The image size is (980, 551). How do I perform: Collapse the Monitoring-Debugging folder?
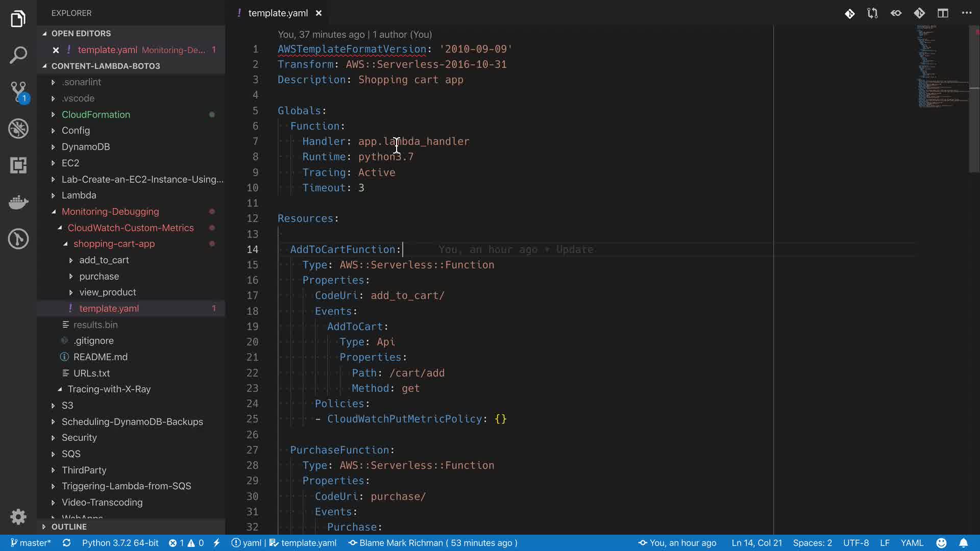(x=110, y=211)
